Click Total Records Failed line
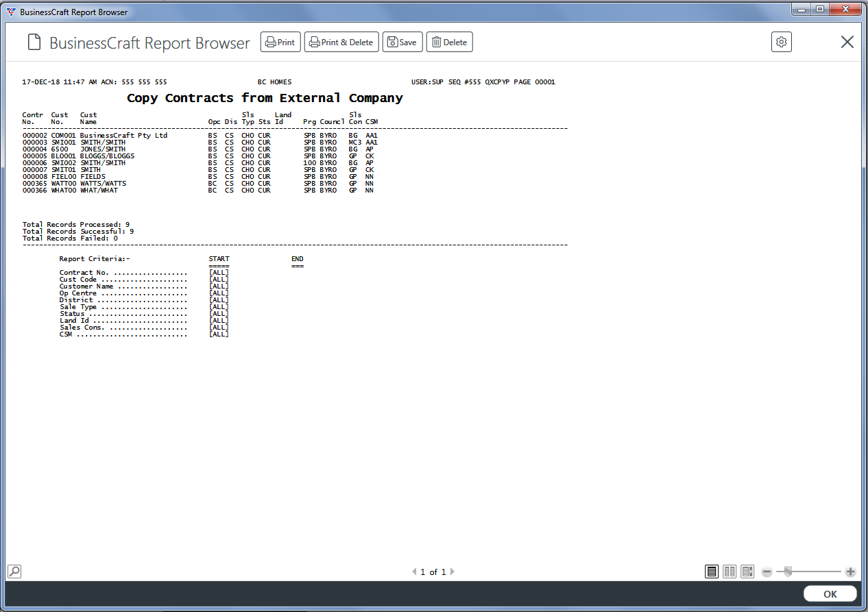 pos(70,238)
